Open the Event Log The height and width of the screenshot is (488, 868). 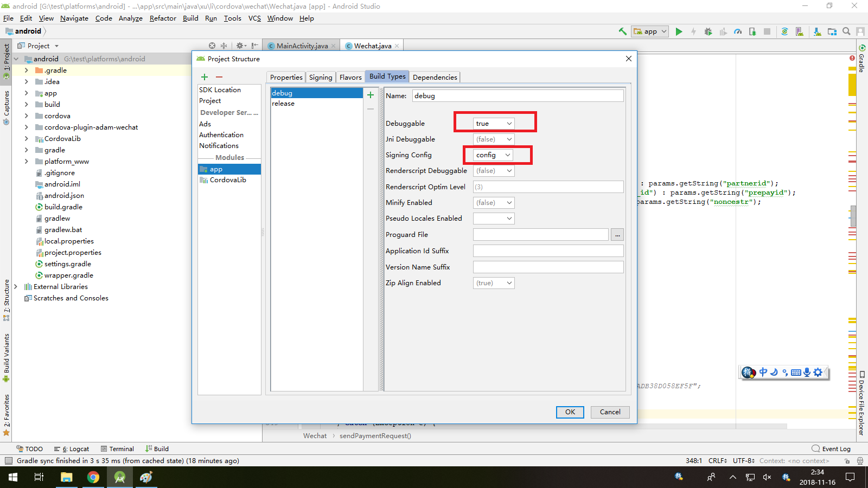(x=831, y=449)
